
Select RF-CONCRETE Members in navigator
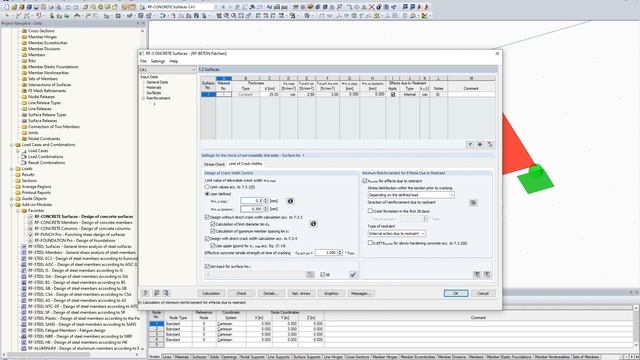pyautogui.click(x=83, y=223)
